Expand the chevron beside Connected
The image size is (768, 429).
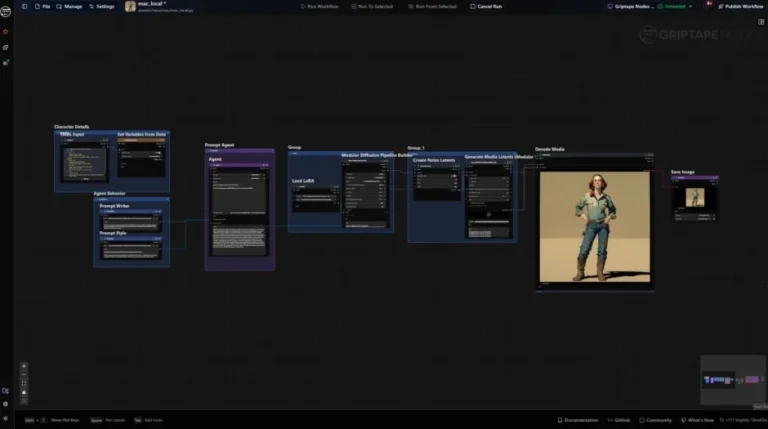coord(691,6)
